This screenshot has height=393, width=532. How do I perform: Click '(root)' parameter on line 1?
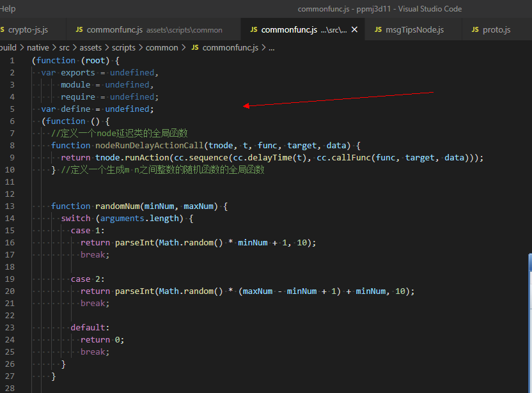click(x=95, y=61)
